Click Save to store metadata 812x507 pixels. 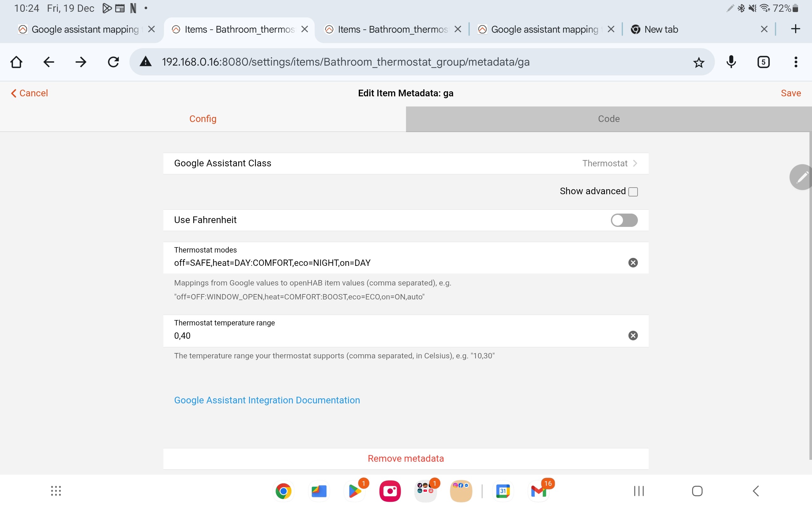coord(790,93)
